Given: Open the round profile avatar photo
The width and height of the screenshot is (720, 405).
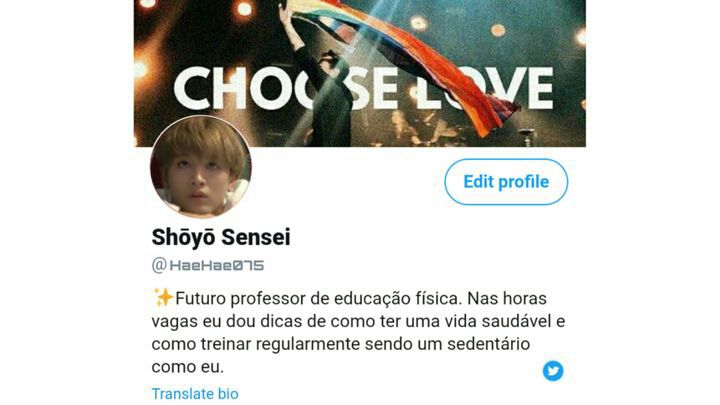Looking at the screenshot, I should pyautogui.click(x=201, y=166).
